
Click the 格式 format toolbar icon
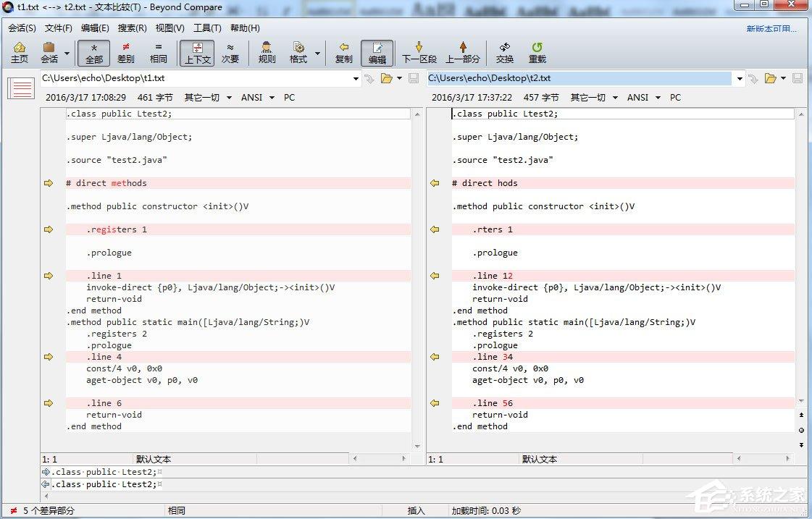click(x=298, y=53)
